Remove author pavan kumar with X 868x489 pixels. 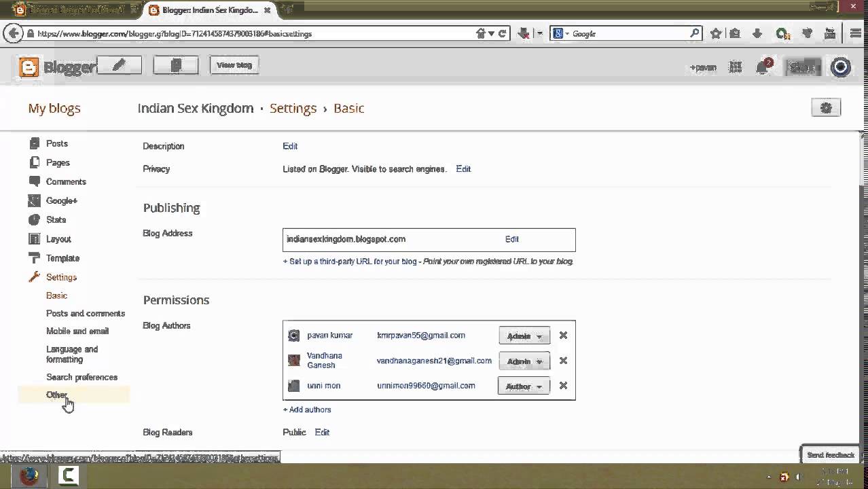click(x=563, y=336)
